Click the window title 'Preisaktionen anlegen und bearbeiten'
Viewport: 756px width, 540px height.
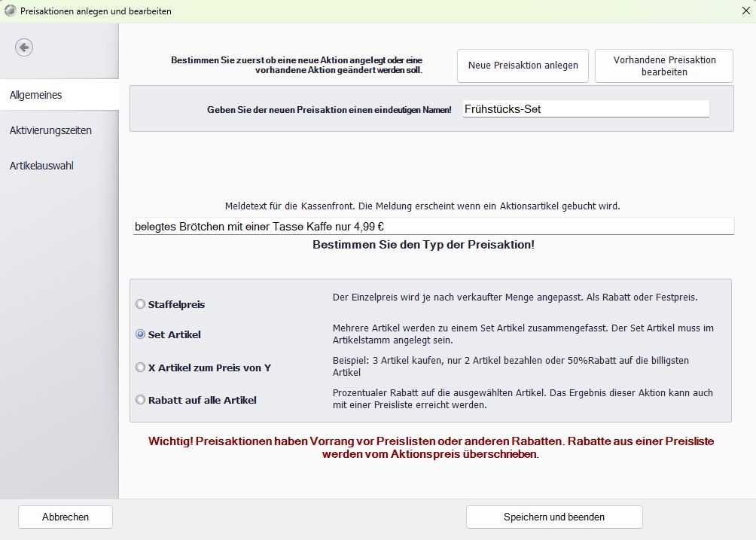[96, 11]
